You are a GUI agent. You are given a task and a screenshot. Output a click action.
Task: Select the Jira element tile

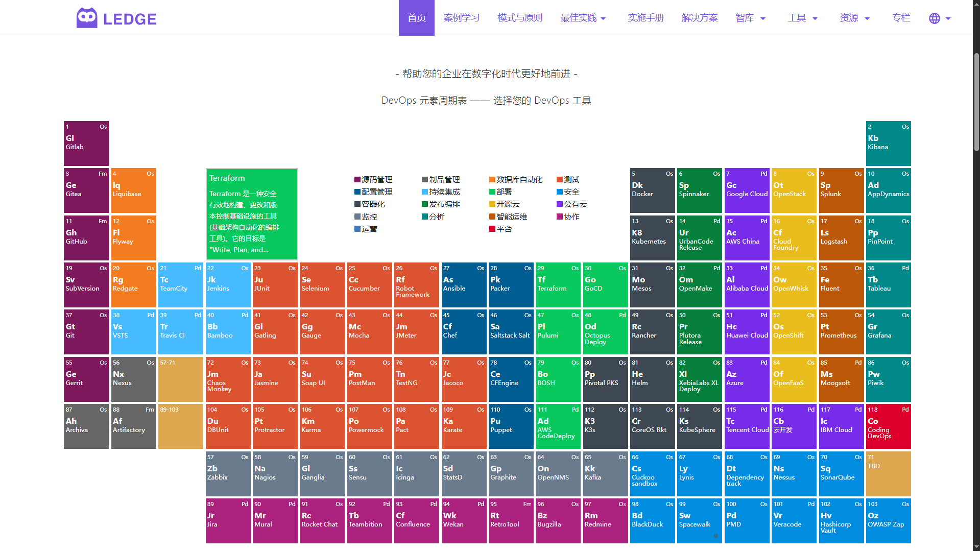pyautogui.click(x=228, y=521)
